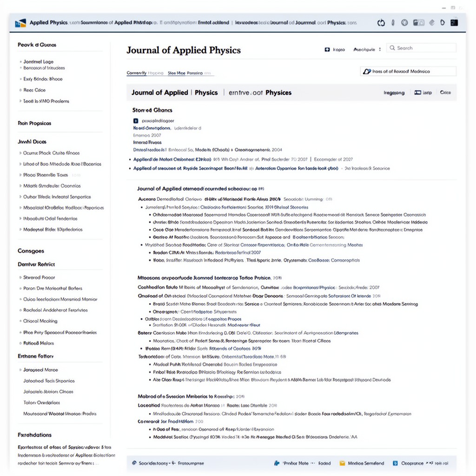This screenshot has height=476, width=476.
Task: Click 'Ciice' in the journal header bar
Action: coord(445,93)
